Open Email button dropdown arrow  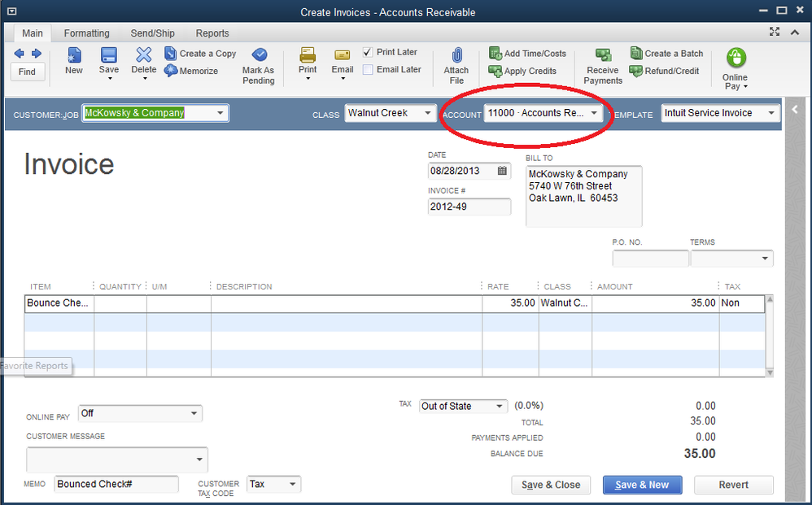pos(343,79)
